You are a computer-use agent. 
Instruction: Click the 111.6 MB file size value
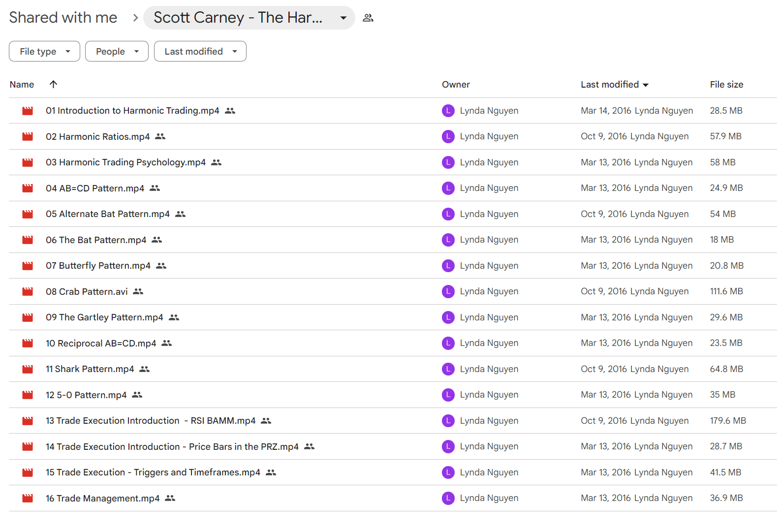pos(726,291)
